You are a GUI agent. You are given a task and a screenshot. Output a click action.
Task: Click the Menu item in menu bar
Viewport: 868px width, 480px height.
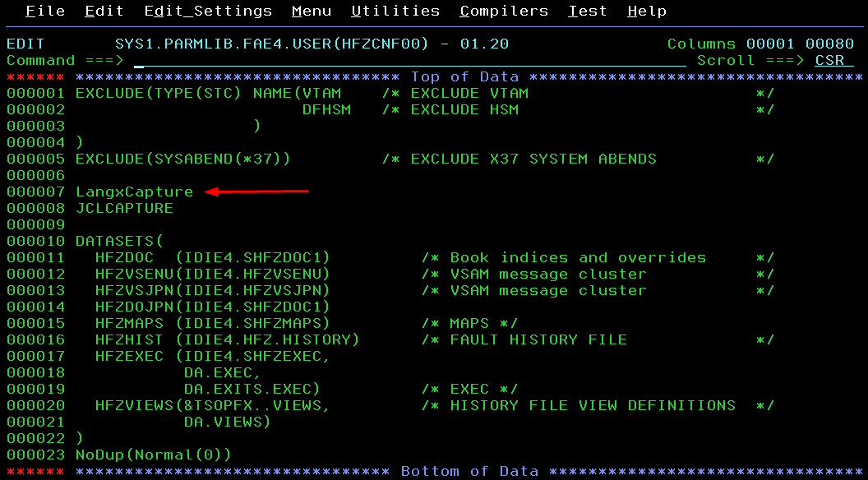click(312, 12)
